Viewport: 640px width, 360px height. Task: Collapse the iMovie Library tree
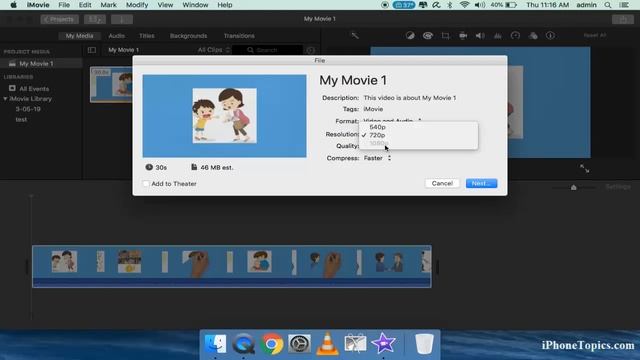(5, 99)
